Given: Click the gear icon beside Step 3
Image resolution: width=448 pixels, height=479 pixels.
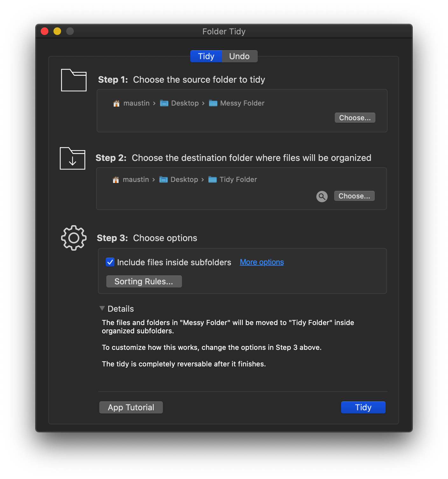Looking at the screenshot, I should pos(74,238).
